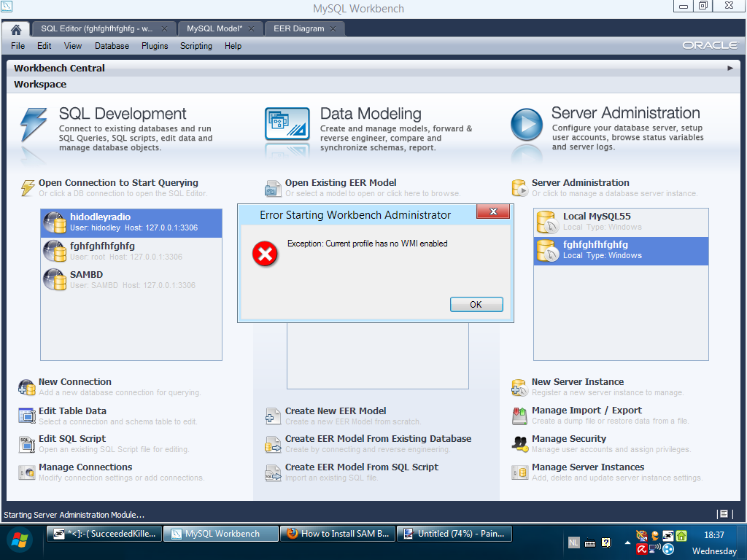Image resolution: width=747 pixels, height=560 pixels.
Task: Click the Open Connection to Start Querying lightning icon
Action: coord(28,187)
